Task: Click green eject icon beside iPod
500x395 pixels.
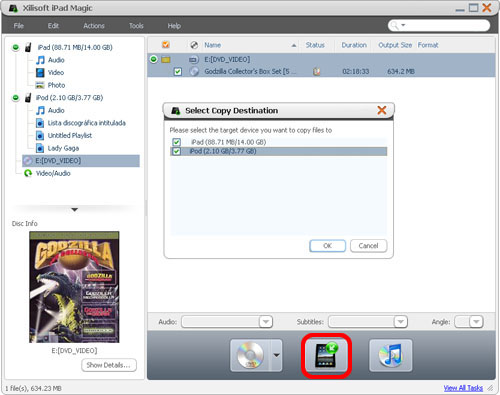Action: [x=15, y=98]
